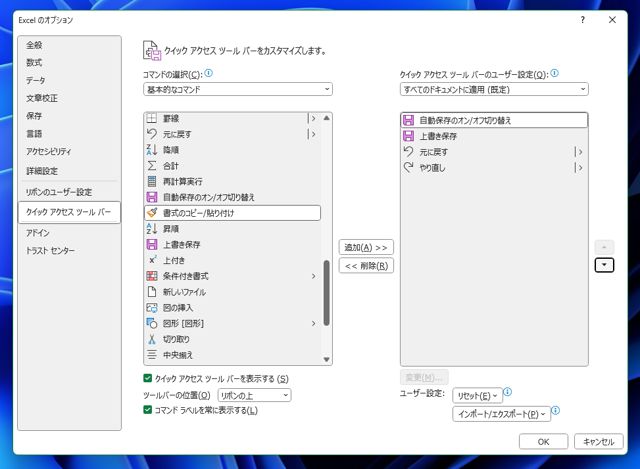Open the ツールバーの位置 dropdown (リボンの上)
Image resolution: width=640 pixels, height=469 pixels.
254,395
